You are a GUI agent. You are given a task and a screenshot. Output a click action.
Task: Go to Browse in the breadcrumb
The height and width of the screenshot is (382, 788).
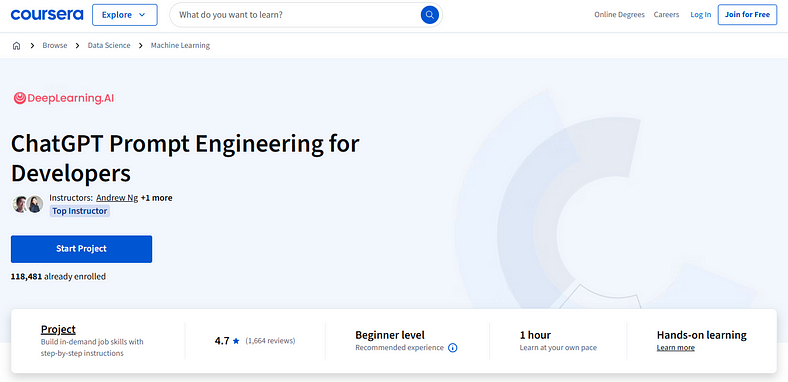click(x=54, y=45)
